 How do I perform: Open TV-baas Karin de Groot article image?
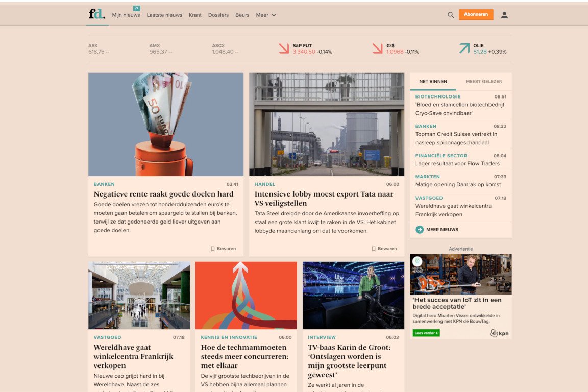353,296
